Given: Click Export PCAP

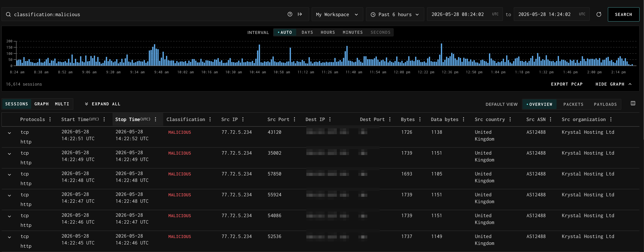Looking at the screenshot, I should point(566,84).
